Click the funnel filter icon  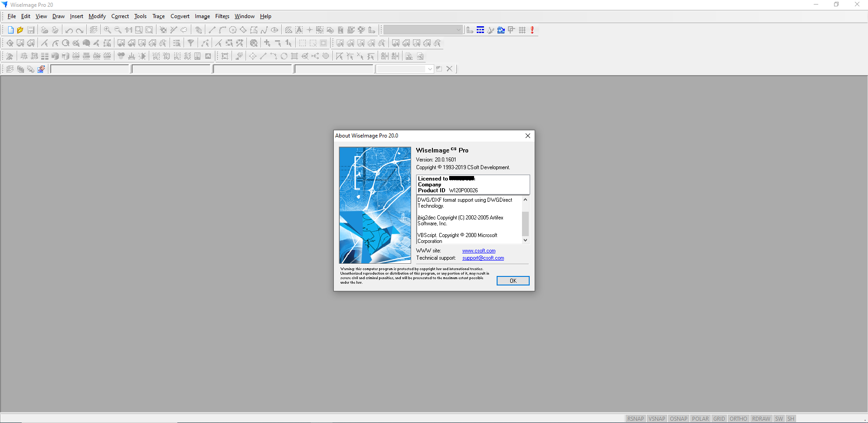[191, 43]
